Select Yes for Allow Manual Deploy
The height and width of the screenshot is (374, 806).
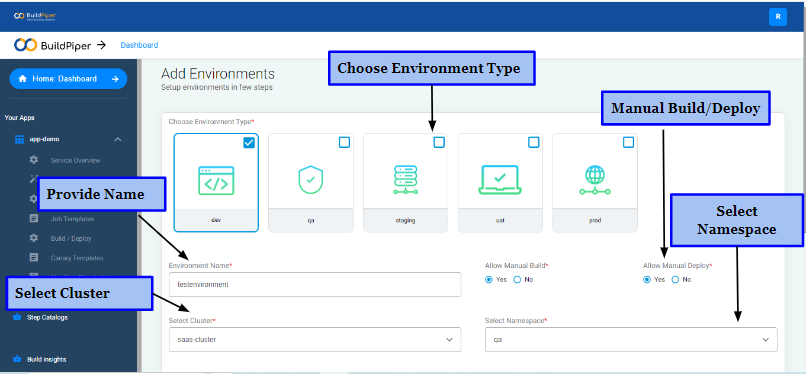pos(647,279)
